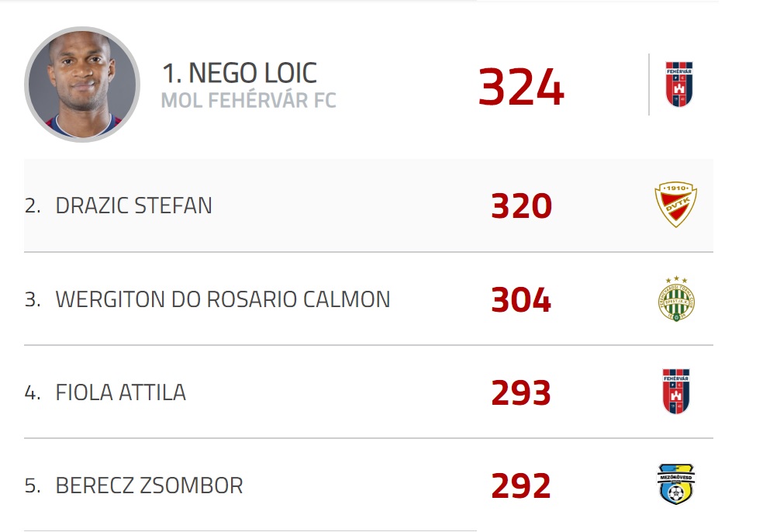Click the DVTK 1910 club crest
The image size is (763, 532).
point(675,204)
